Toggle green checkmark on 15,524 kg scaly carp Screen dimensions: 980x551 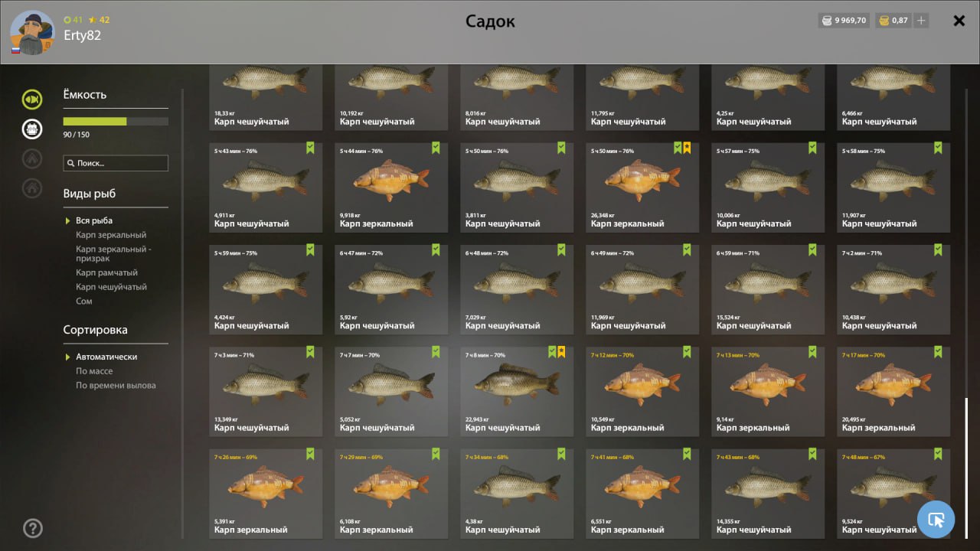tap(812, 249)
